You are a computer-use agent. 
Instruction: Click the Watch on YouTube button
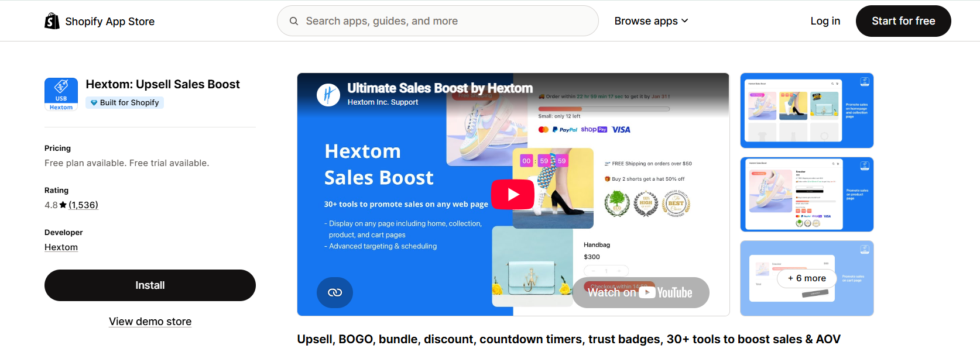pyautogui.click(x=640, y=292)
